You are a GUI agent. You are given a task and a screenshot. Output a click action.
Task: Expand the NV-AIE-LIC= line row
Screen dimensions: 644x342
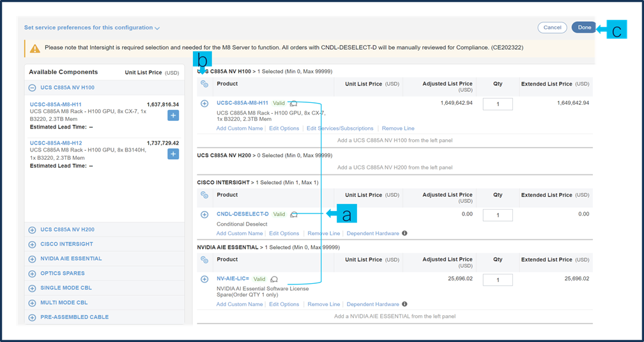pyautogui.click(x=204, y=279)
